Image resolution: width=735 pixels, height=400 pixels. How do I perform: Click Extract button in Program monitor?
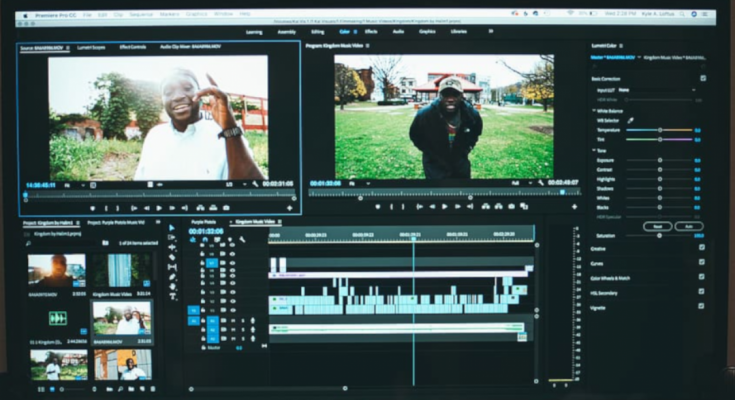498,206
